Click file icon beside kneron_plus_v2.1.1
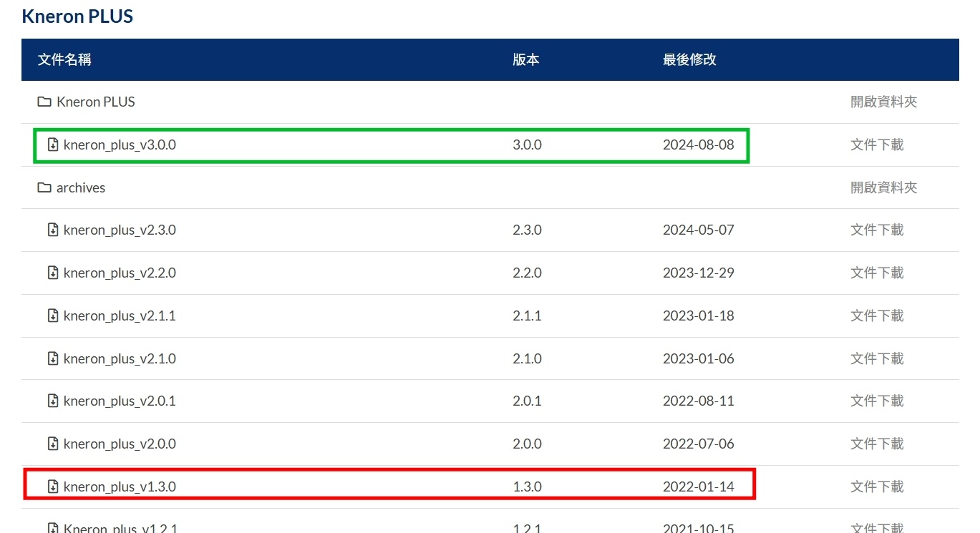980x533 pixels. pos(52,316)
